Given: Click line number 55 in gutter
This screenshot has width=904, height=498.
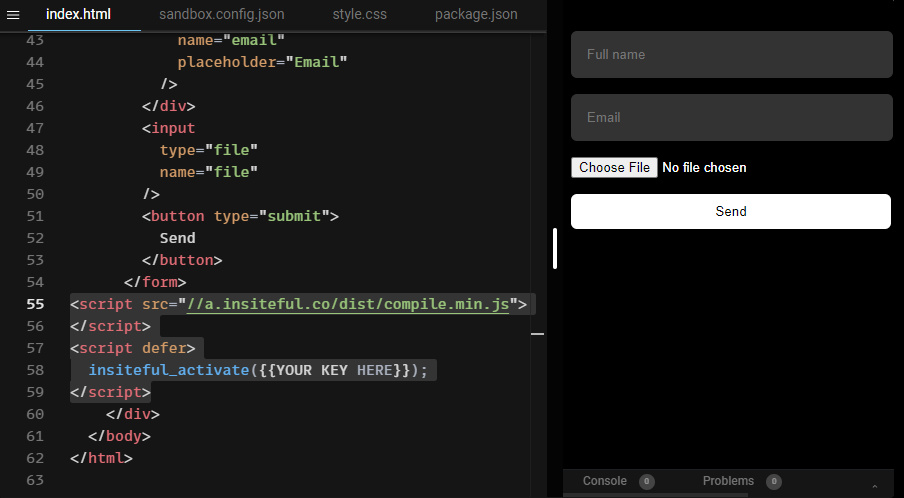Looking at the screenshot, I should point(35,304).
